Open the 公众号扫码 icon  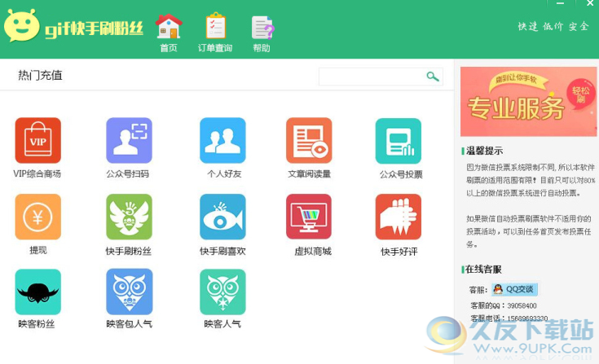(x=129, y=140)
